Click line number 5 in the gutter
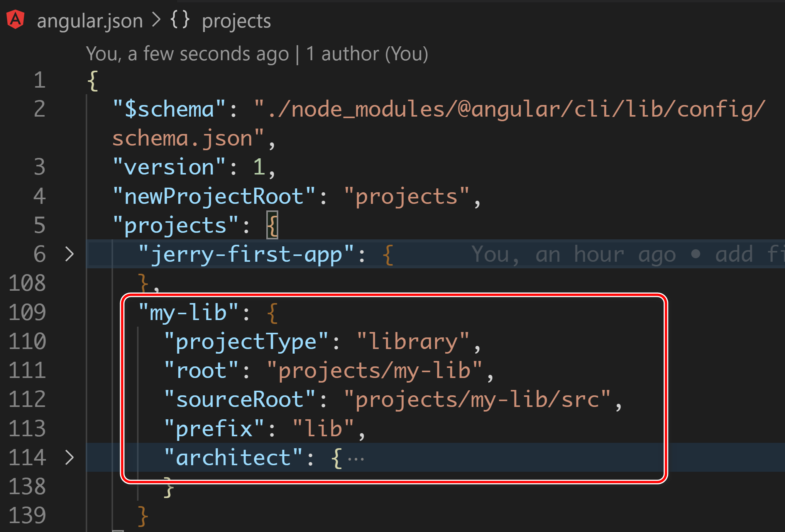 tap(39, 225)
